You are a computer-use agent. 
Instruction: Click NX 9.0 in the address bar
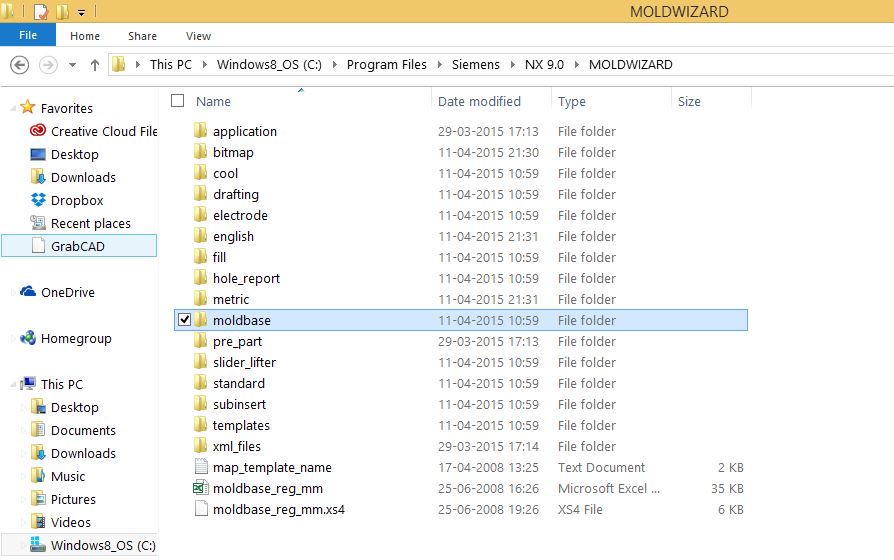pyautogui.click(x=544, y=64)
